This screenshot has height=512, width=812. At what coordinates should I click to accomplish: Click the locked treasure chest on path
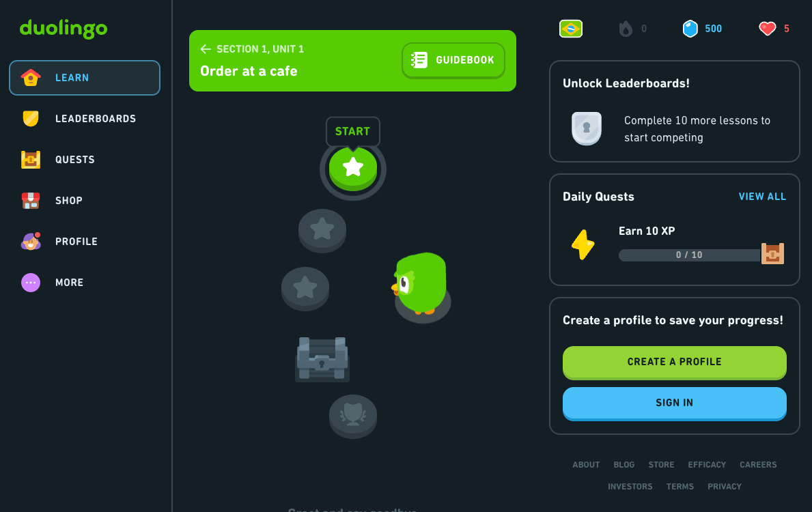pos(322,360)
